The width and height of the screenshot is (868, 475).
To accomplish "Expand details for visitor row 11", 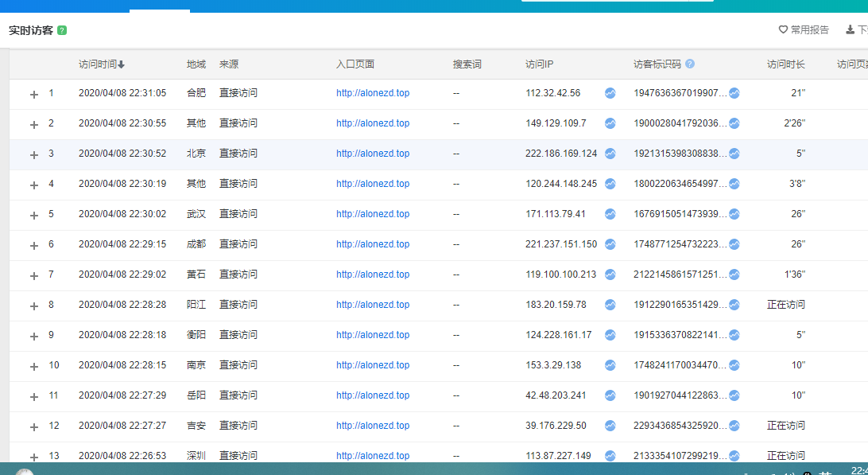I will [x=33, y=397].
